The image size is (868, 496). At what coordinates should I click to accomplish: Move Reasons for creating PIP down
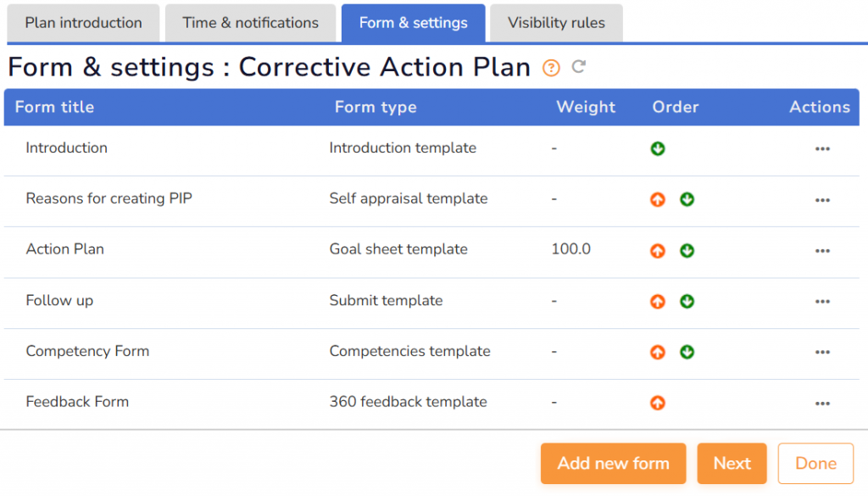tap(687, 199)
